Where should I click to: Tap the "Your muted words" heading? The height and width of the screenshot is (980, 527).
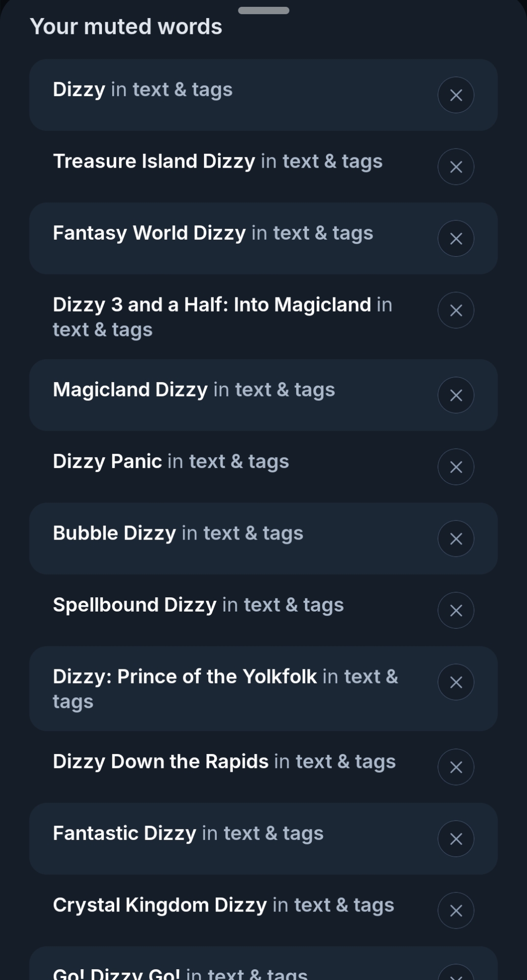pos(126,26)
